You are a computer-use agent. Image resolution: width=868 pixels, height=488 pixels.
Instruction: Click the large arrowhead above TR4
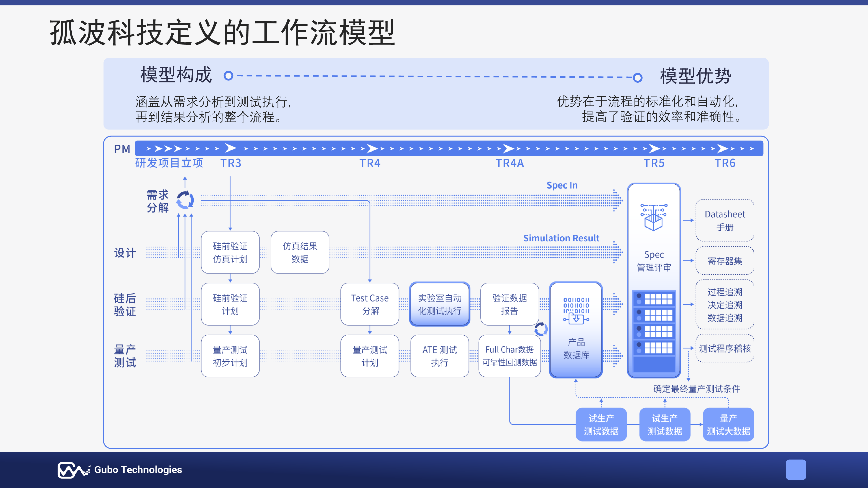[372, 148]
